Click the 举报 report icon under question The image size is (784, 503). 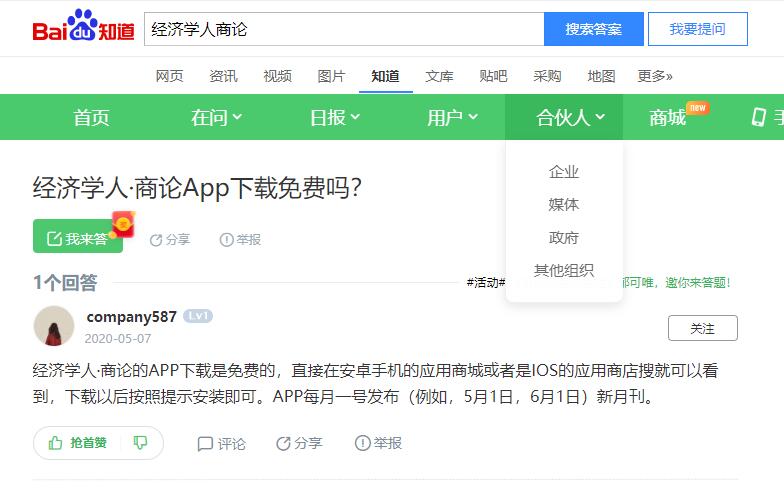227,240
